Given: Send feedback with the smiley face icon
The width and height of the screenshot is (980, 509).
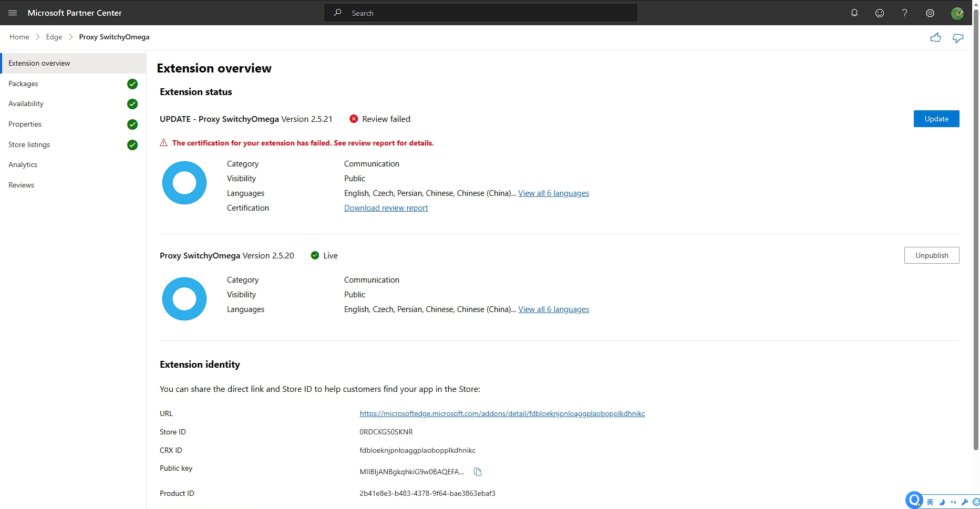Looking at the screenshot, I should click(x=879, y=13).
